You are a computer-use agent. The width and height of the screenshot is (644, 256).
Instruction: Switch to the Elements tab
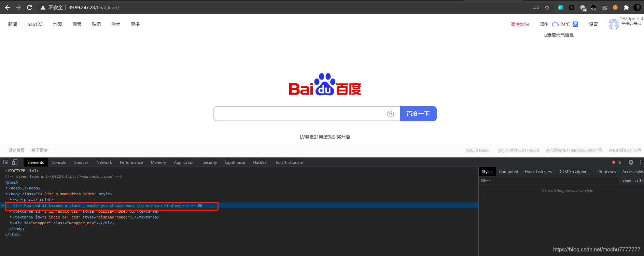[x=36, y=162]
